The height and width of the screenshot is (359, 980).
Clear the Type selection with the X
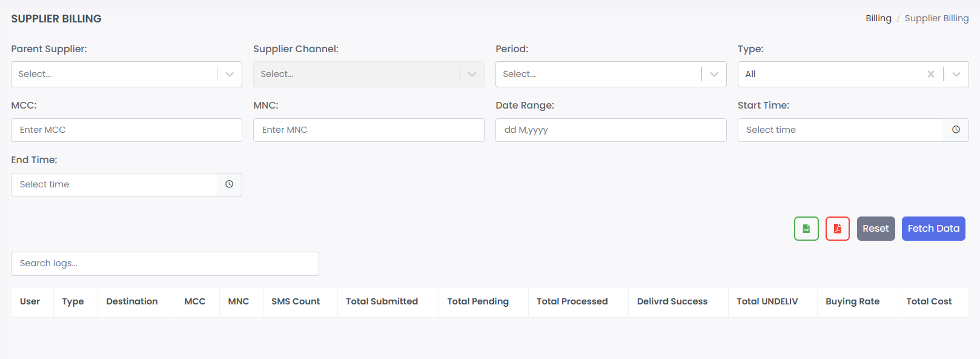click(931, 74)
